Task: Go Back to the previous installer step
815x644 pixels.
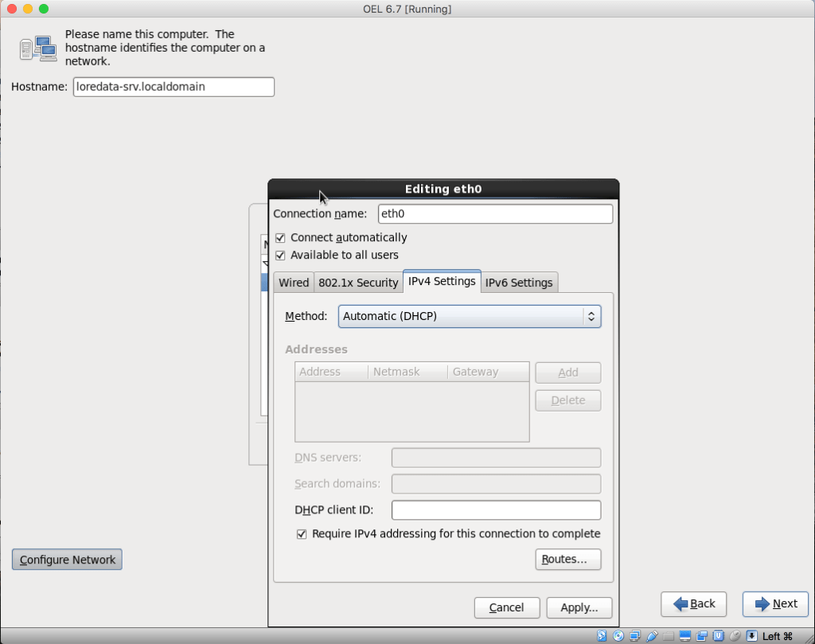Action: point(693,604)
